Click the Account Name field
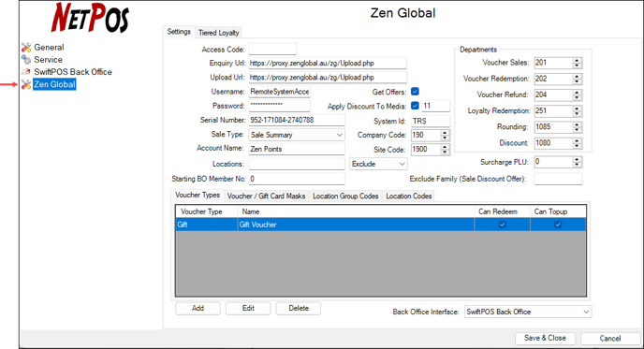The height and width of the screenshot is (349, 644). pyautogui.click(x=297, y=149)
